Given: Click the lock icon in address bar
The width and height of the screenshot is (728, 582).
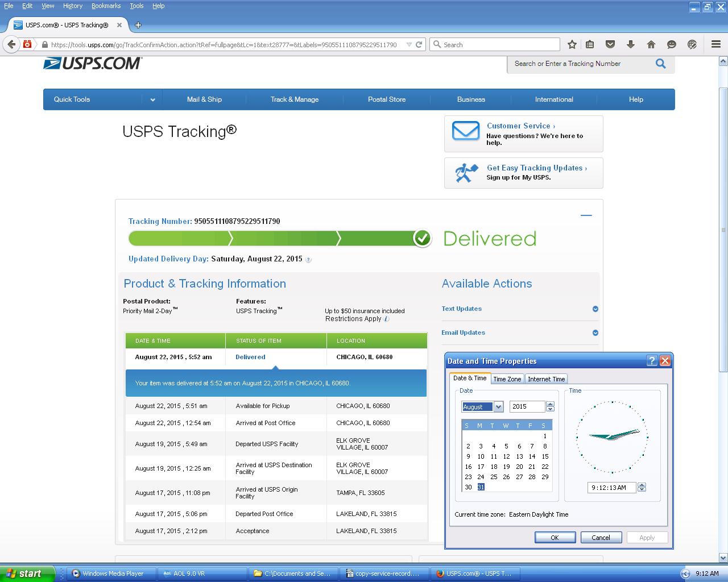Looking at the screenshot, I should [45, 44].
